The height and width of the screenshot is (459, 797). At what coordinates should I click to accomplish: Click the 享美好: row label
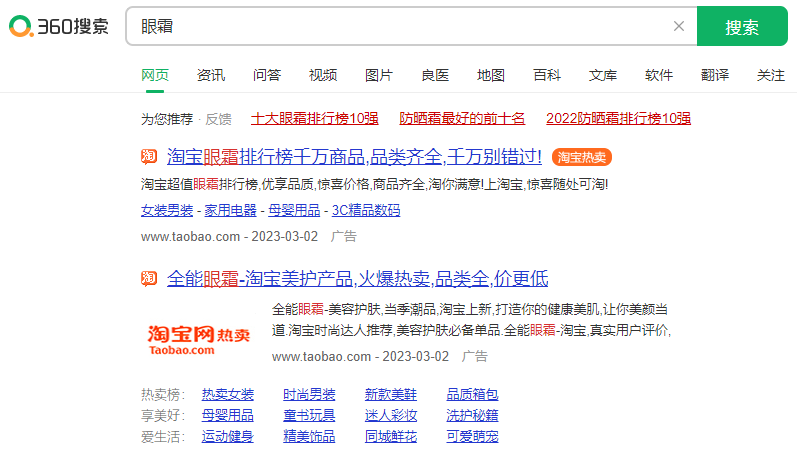pos(163,415)
